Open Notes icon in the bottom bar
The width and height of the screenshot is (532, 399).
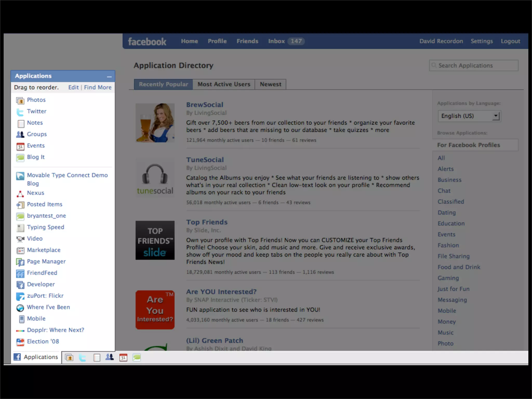coord(97,358)
